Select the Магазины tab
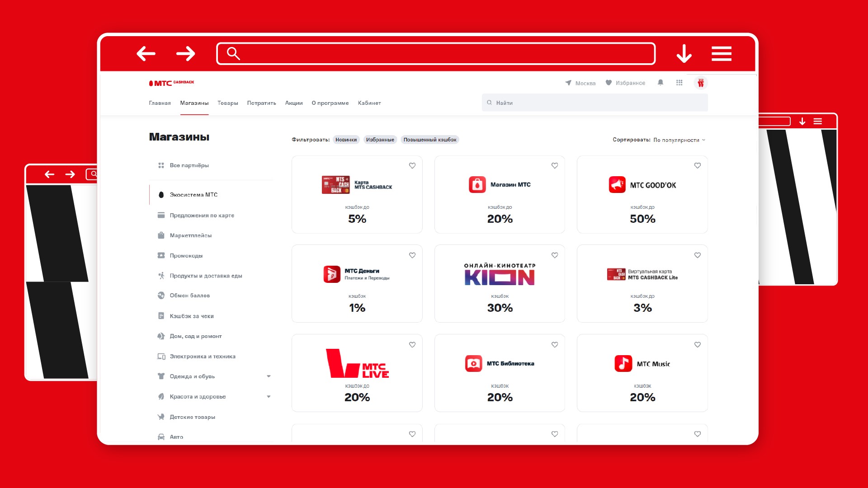Screen dimensions: 868x488 [x=194, y=103]
